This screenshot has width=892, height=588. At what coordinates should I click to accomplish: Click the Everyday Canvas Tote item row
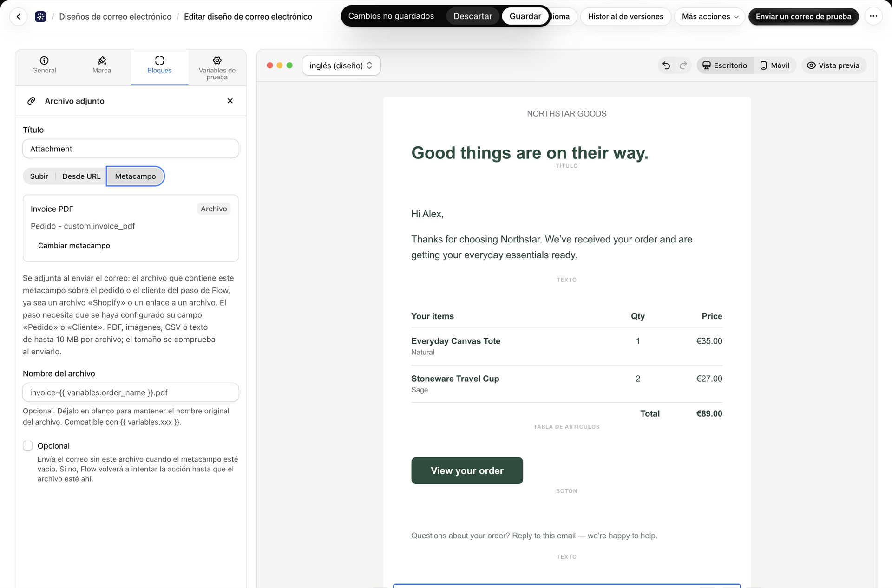pos(566,346)
